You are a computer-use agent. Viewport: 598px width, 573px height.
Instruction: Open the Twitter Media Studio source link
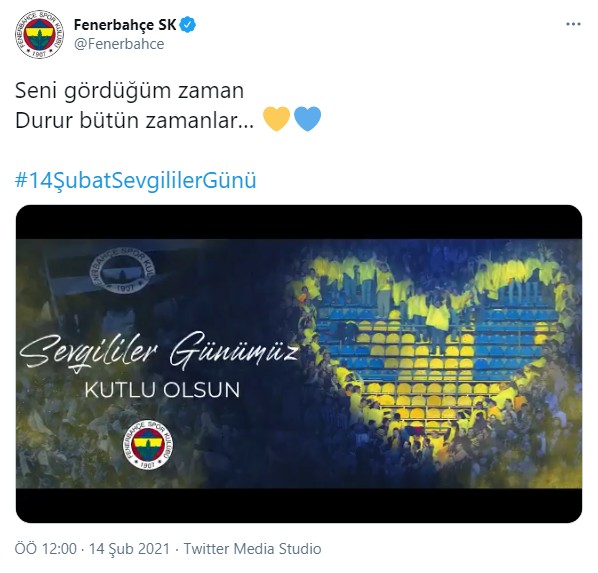tap(252, 549)
